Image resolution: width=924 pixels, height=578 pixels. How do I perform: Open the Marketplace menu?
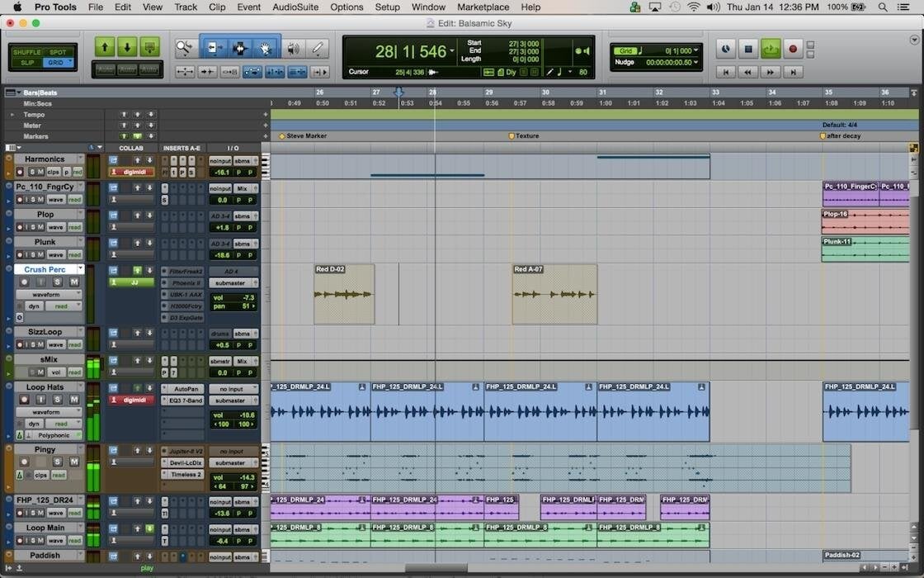tap(483, 7)
